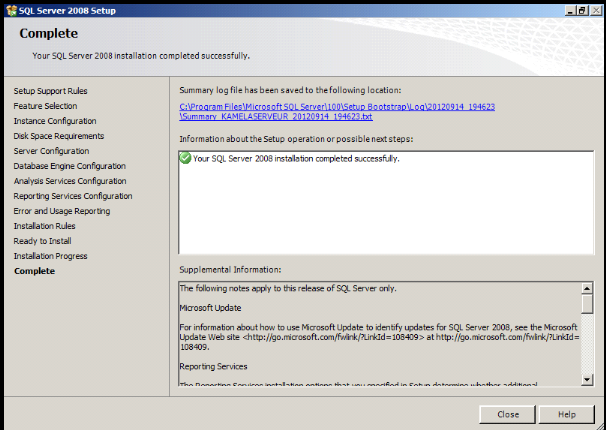Viewport: 606px width, 430px height.
Task: Click 'Summary log file has been saved' label
Action: [290, 90]
